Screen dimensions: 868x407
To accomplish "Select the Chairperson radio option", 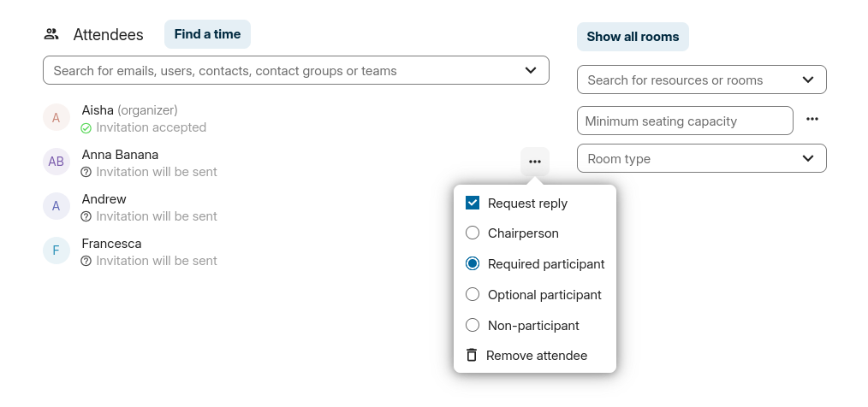I will 473,233.
